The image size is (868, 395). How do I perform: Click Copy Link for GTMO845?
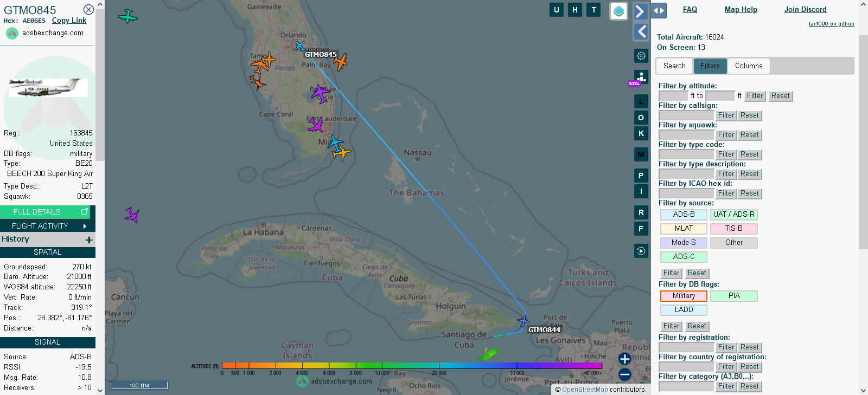[69, 20]
